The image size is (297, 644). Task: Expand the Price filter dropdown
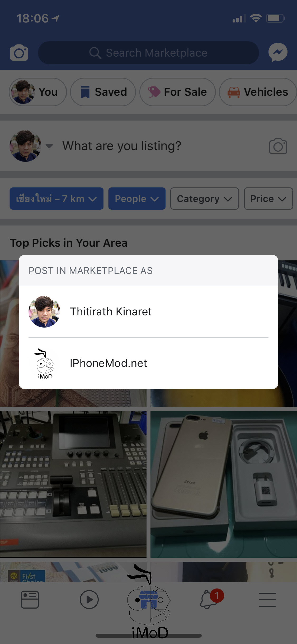pos(268,199)
